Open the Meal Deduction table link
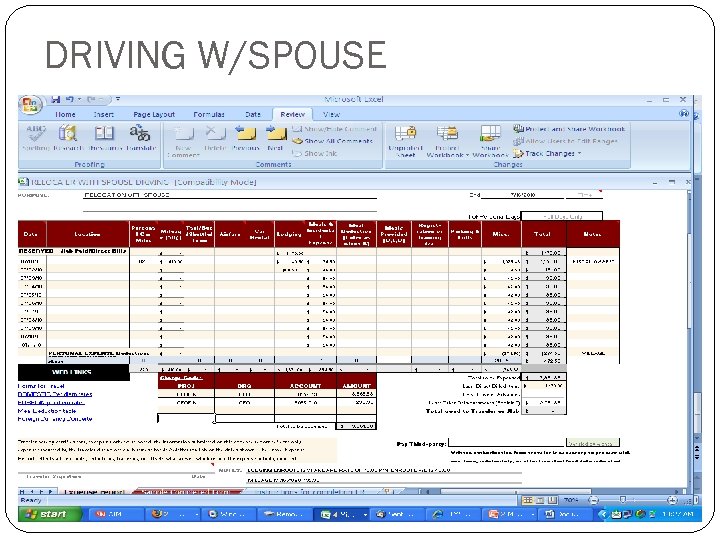The height and width of the screenshot is (540, 720). pyautogui.click(x=47, y=411)
